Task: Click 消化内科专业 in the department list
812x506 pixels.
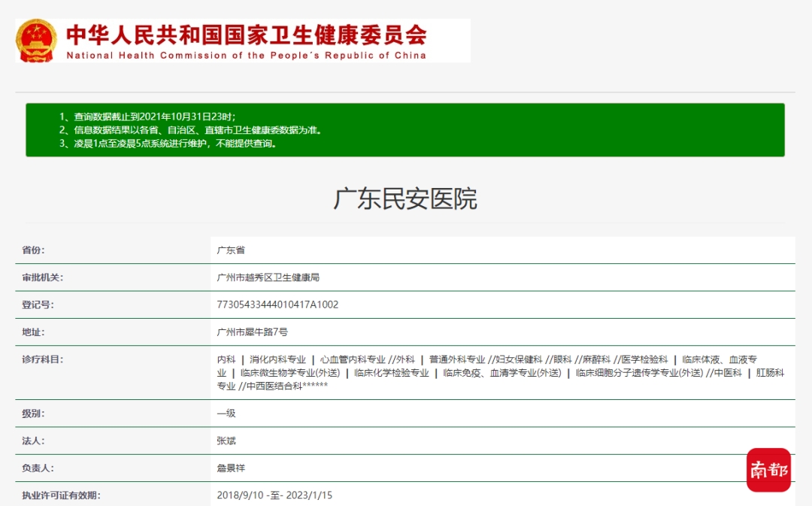Action: [x=278, y=359]
